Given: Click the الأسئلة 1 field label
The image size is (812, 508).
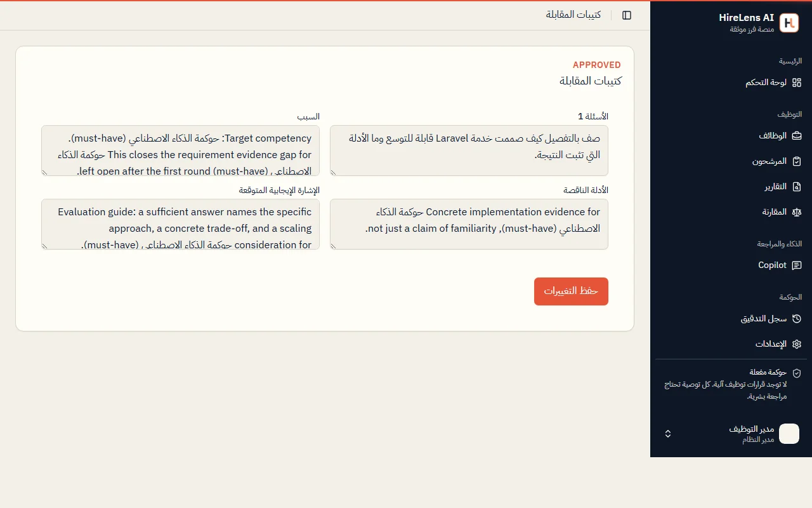Looking at the screenshot, I should point(593,116).
